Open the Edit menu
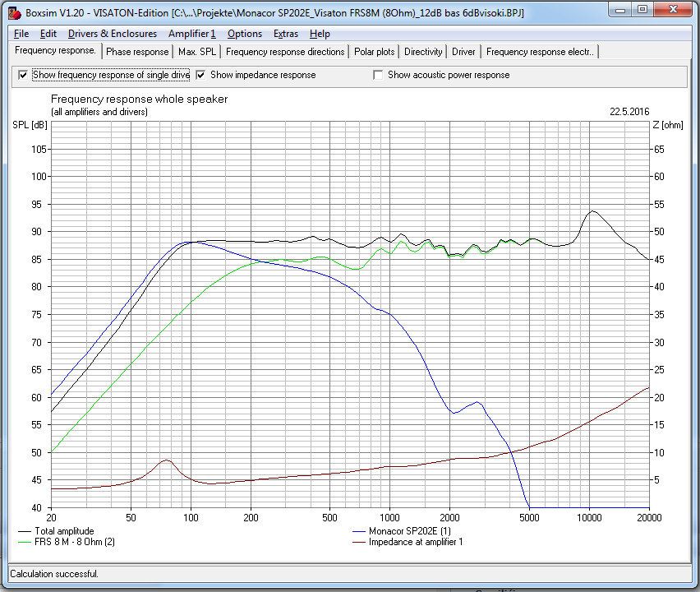Image resolution: width=700 pixels, height=592 pixels. click(x=48, y=34)
